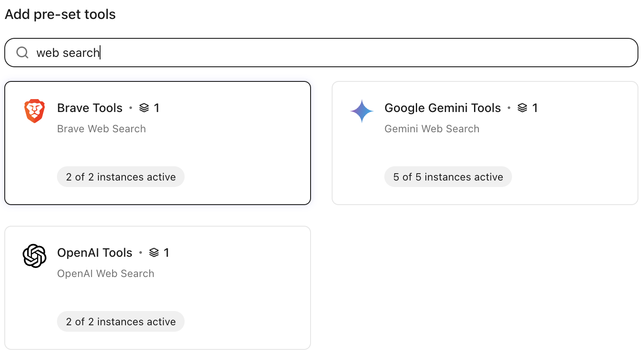Click the layers stack icon on Brave Tools
Viewport: 644px width, 355px height.
[x=144, y=108]
